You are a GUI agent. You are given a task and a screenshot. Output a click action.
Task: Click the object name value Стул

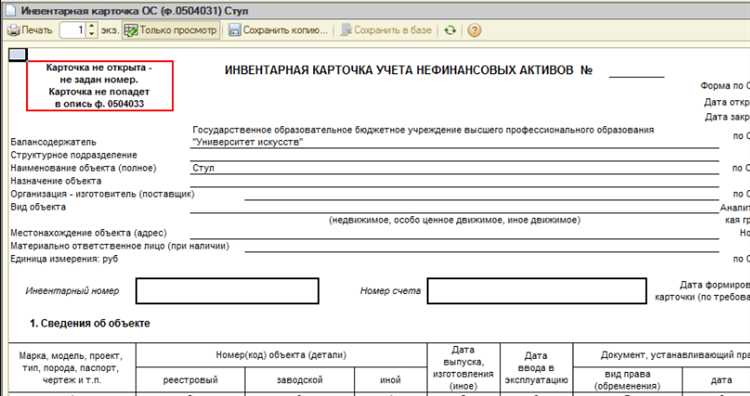point(203,168)
